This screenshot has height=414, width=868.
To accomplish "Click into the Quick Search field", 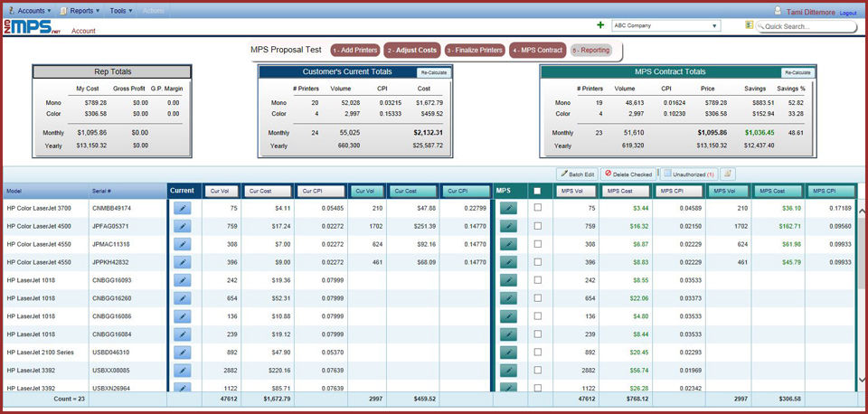I will pos(809,27).
